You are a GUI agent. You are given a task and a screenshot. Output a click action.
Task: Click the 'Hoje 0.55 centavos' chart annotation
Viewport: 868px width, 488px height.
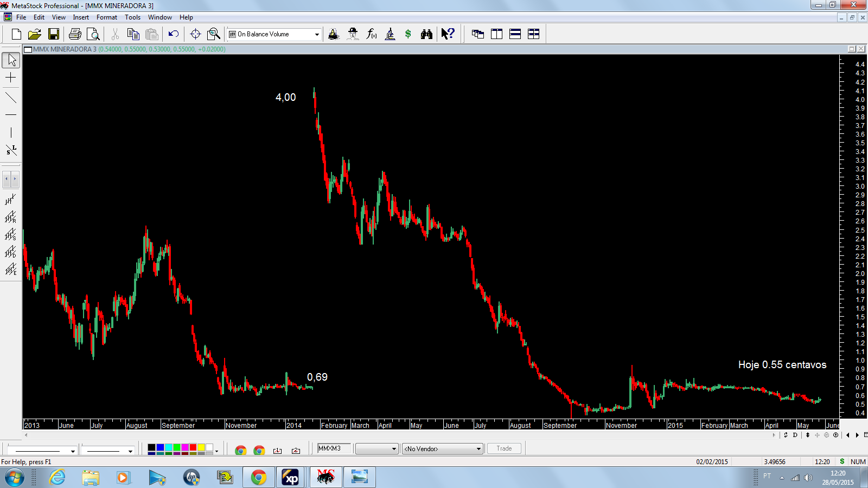pyautogui.click(x=782, y=365)
